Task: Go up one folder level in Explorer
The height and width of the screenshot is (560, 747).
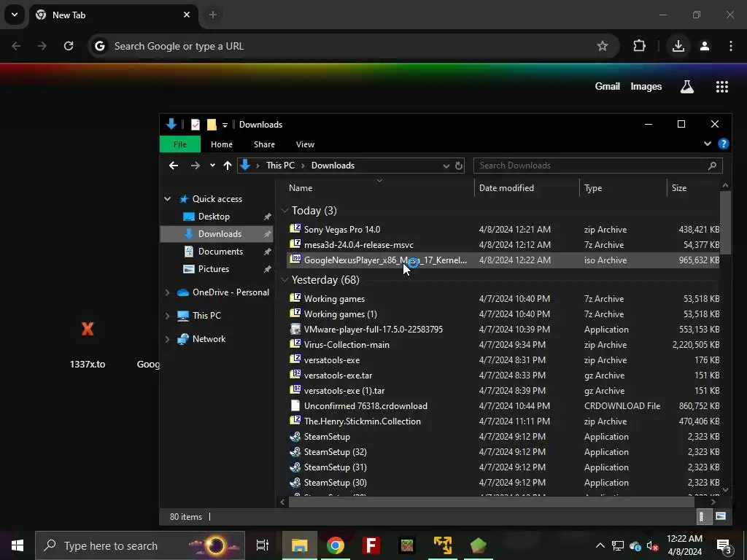Action: pos(228,166)
